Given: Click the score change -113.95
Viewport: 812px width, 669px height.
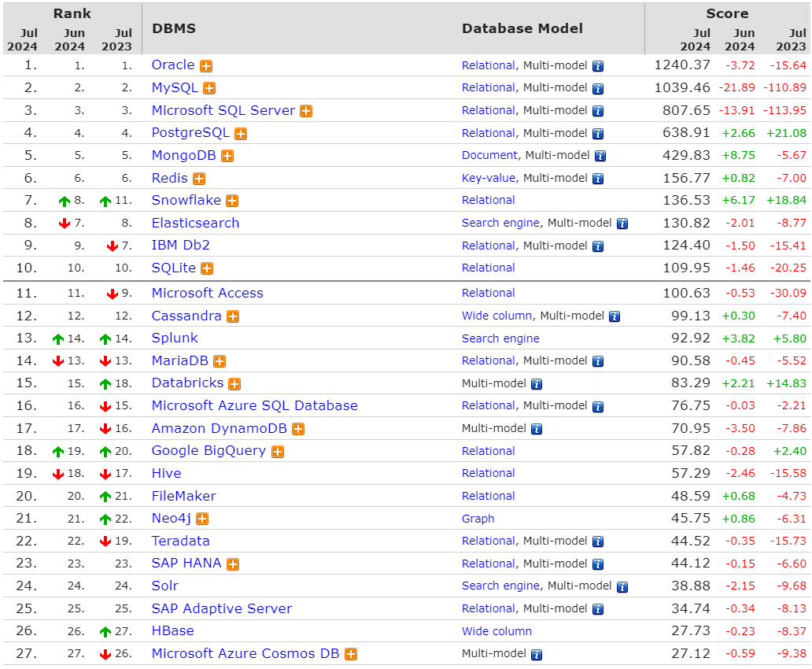Looking at the screenshot, I should click(784, 110).
